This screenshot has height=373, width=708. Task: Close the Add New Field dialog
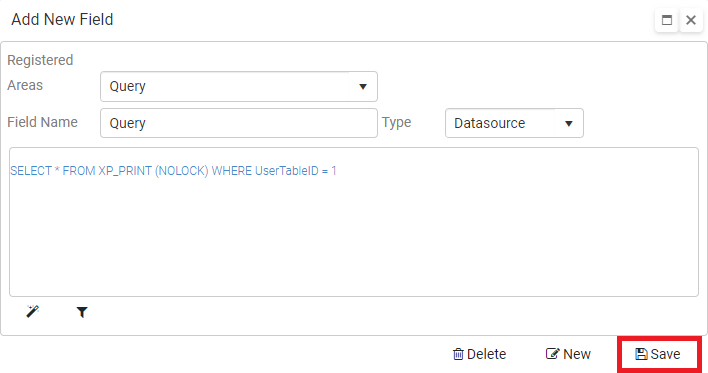click(691, 20)
